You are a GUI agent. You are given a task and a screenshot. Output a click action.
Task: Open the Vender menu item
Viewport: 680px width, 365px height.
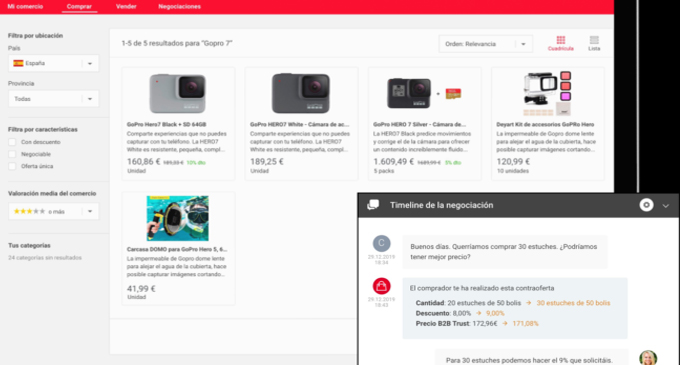click(x=126, y=7)
